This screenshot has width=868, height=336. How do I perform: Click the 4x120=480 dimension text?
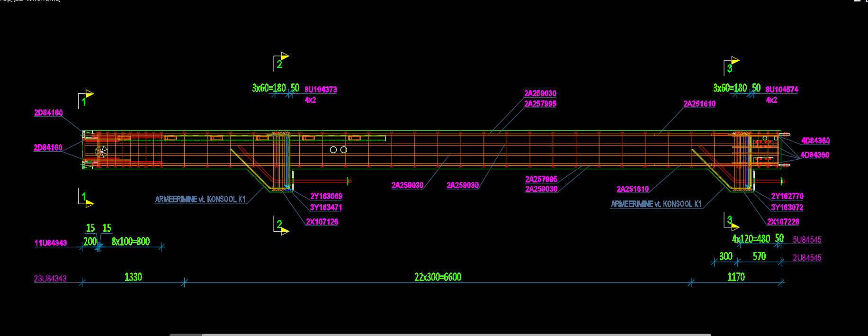(751, 239)
